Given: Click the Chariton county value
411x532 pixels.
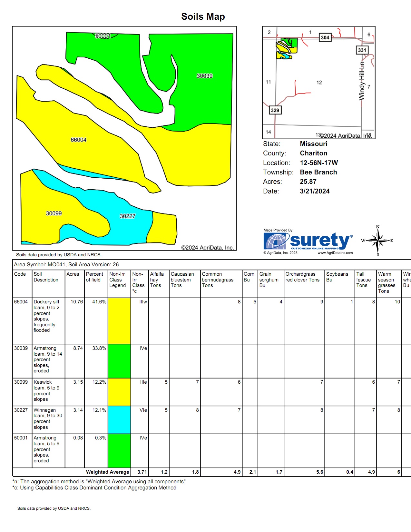Looking at the screenshot, I should pos(313,153).
